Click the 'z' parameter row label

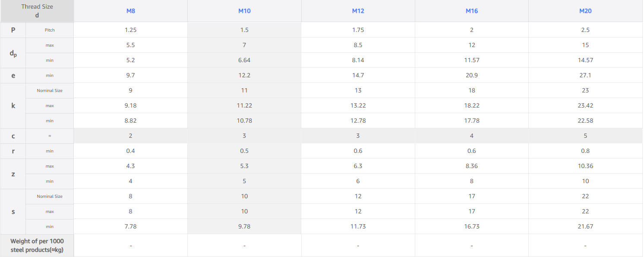(13, 174)
